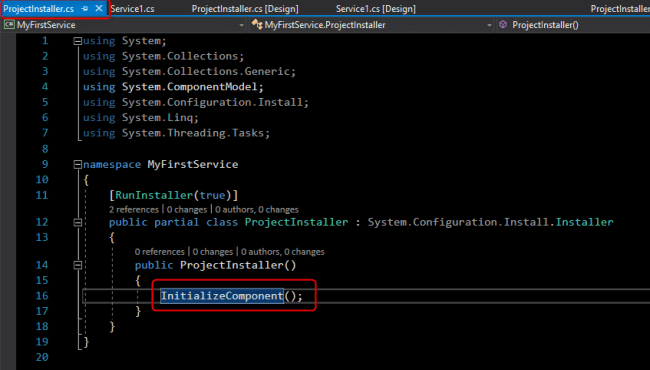Click the class icon beside MyFirstService.ProjectInstaller
Screen dimensions: 650x370
point(257,25)
